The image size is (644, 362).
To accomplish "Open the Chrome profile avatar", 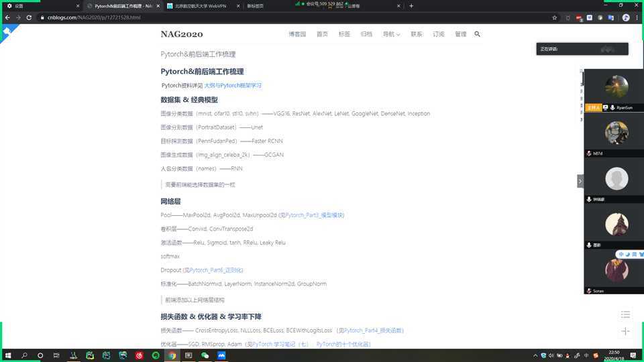I will coord(626,17).
